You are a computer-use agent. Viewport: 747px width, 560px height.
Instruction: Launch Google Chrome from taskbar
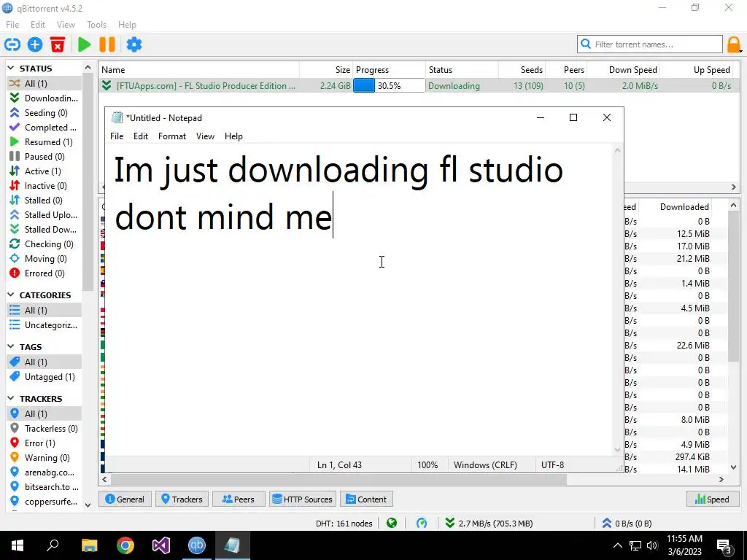pyautogui.click(x=125, y=545)
